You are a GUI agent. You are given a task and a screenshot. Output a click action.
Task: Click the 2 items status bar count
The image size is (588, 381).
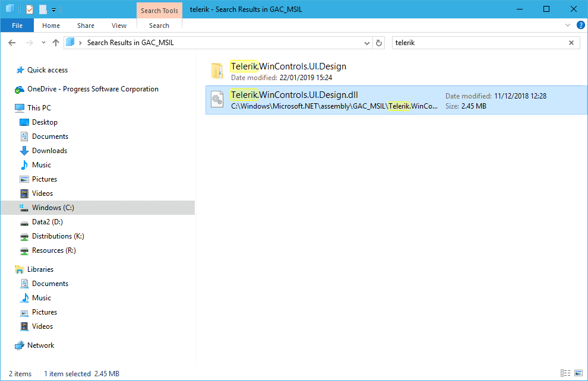20,374
